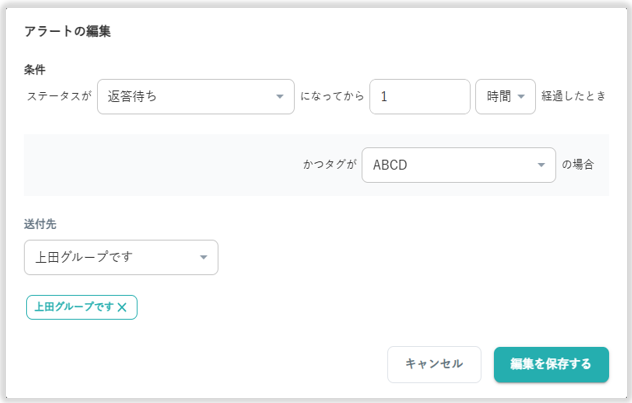Click the 送付先 section label
This screenshot has width=632, height=403.
click(40, 224)
